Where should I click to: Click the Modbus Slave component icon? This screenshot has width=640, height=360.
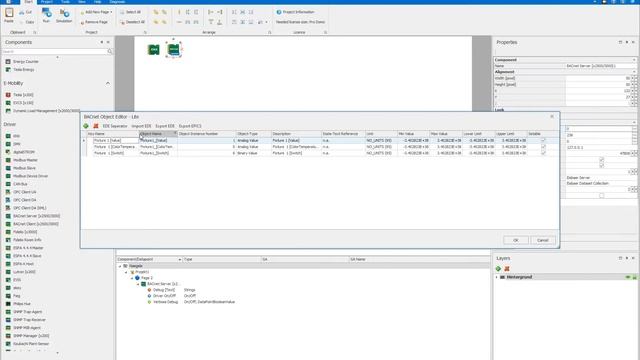click(8, 168)
